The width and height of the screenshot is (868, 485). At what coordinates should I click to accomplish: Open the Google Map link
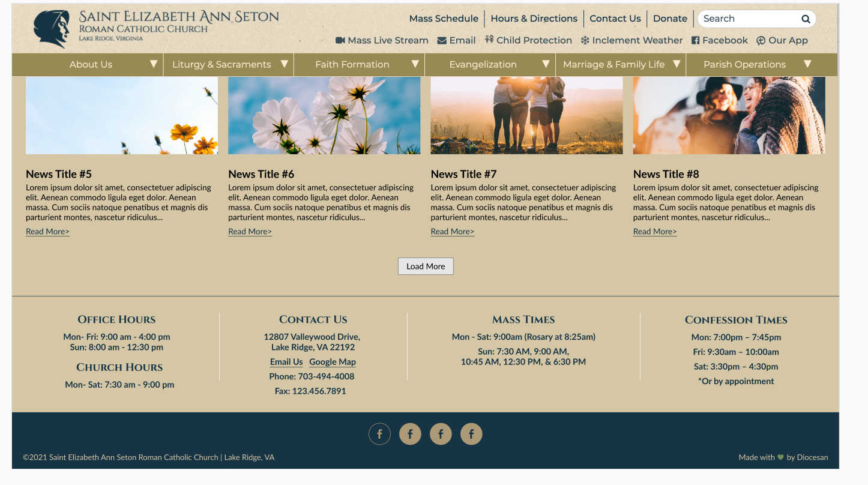(333, 362)
